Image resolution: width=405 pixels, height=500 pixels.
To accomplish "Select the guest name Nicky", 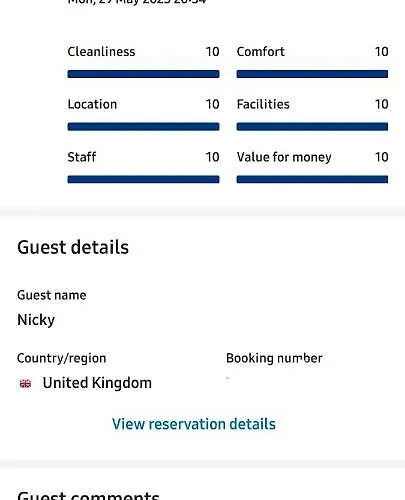I will coord(36,320).
